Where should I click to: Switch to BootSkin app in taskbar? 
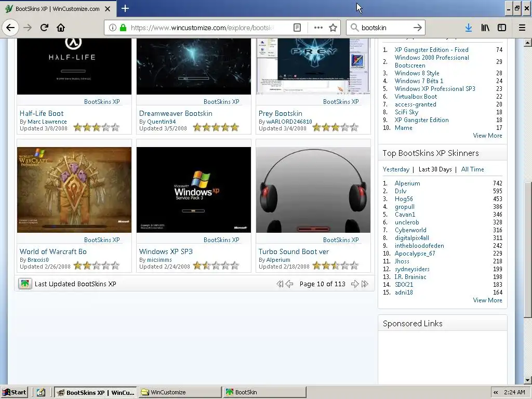(x=264, y=392)
